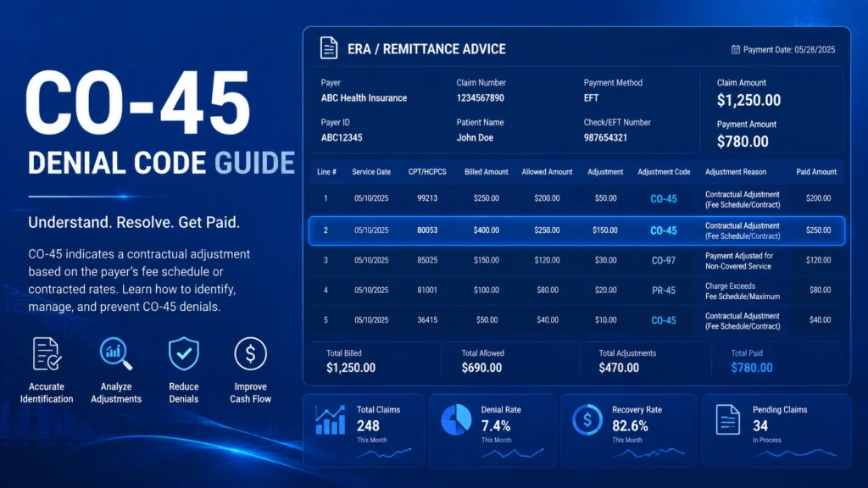This screenshot has height=488, width=868.
Task: Click the Recovery Rate 82.6% value
Action: point(630,426)
